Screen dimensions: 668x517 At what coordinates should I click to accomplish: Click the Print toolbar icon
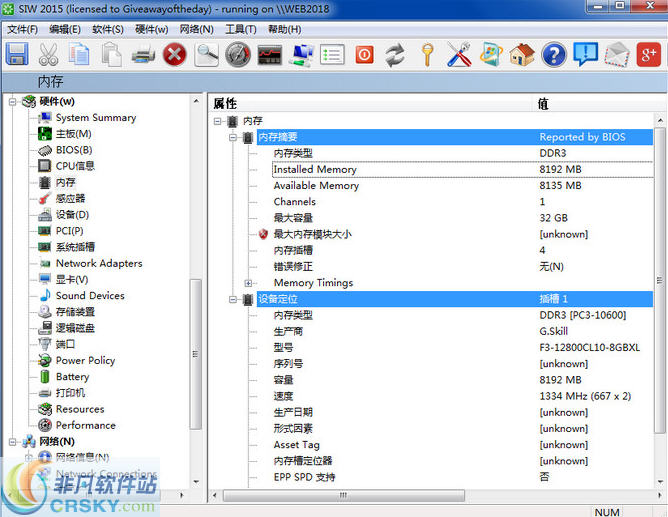click(143, 55)
